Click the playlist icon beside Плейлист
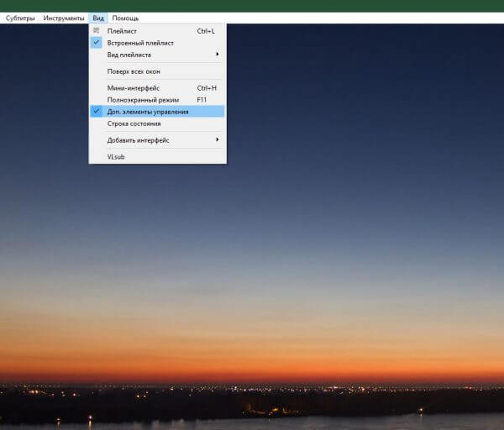504x430 pixels. [97, 31]
